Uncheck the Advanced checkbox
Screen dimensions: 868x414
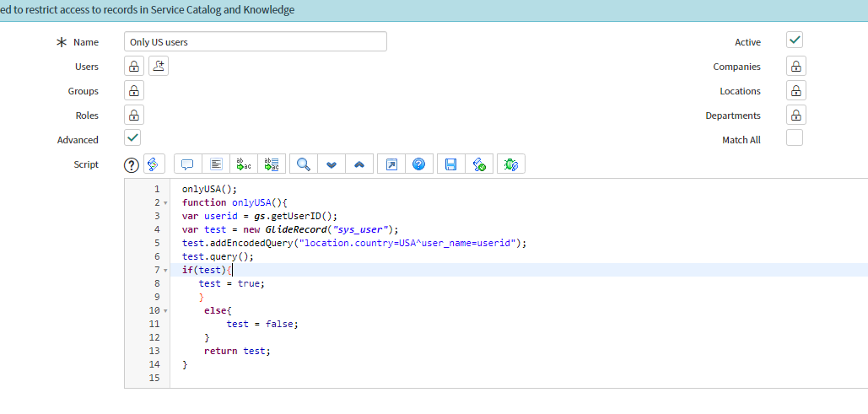tap(133, 137)
